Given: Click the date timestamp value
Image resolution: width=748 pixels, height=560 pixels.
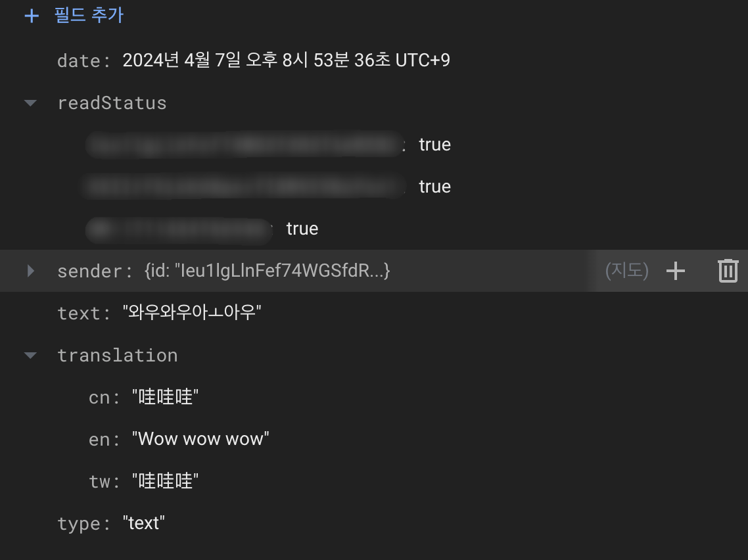Looking at the screenshot, I should (286, 60).
